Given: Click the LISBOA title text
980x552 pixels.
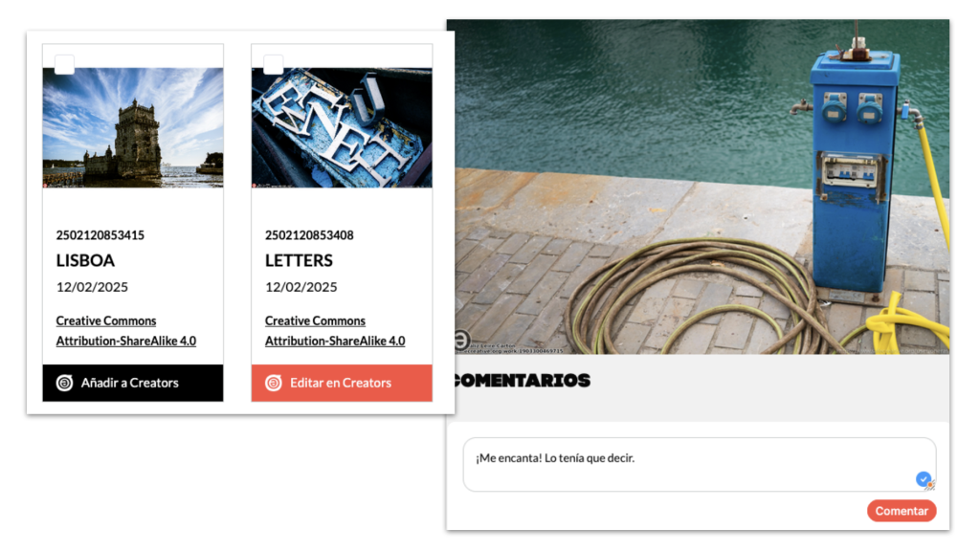Looking at the screenshot, I should point(85,260).
